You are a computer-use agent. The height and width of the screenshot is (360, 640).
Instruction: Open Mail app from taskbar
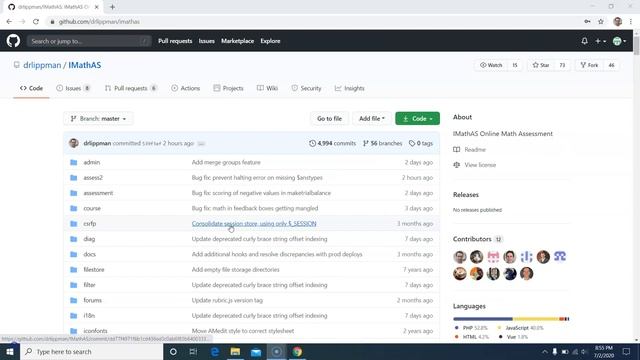(256, 351)
